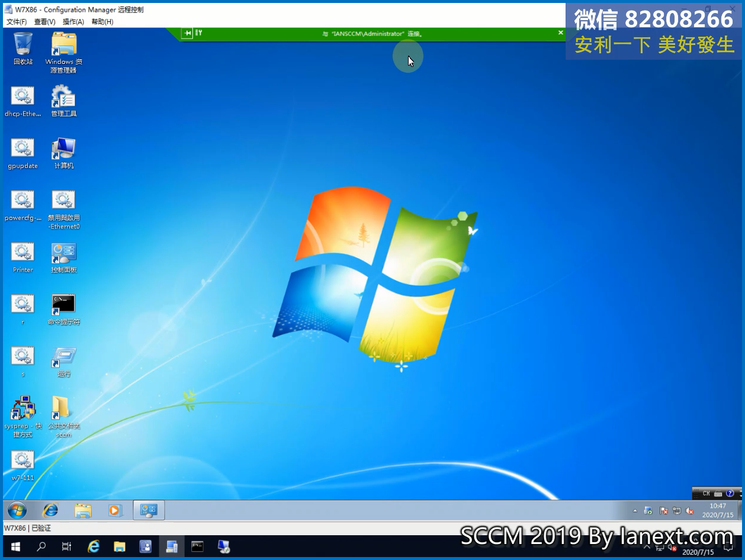Screen dimensions: 745x560
Task: Click the remote tray volume muted icon
Action: (689, 511)
